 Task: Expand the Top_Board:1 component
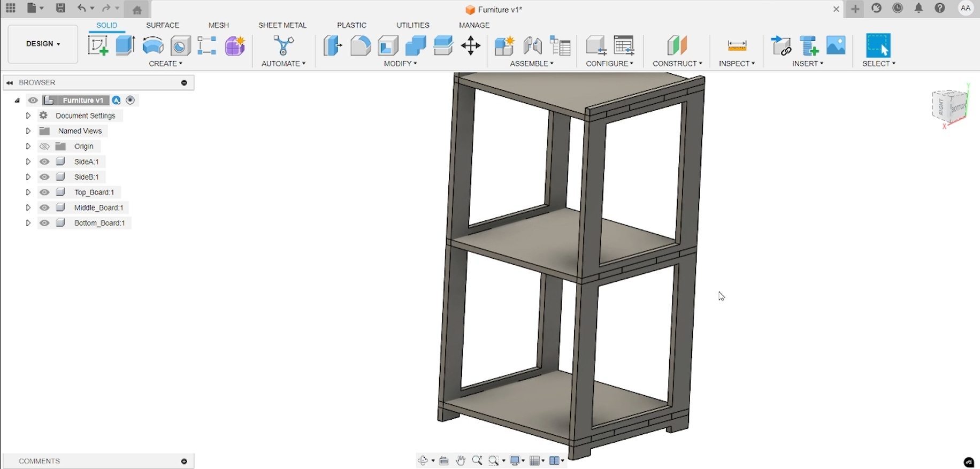tap(28, 193)
